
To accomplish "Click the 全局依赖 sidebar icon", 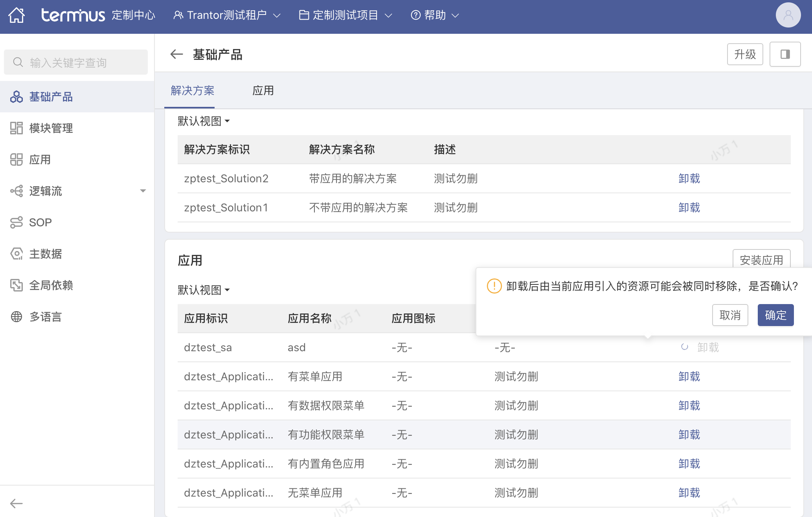I will click(x=16, y=285).
